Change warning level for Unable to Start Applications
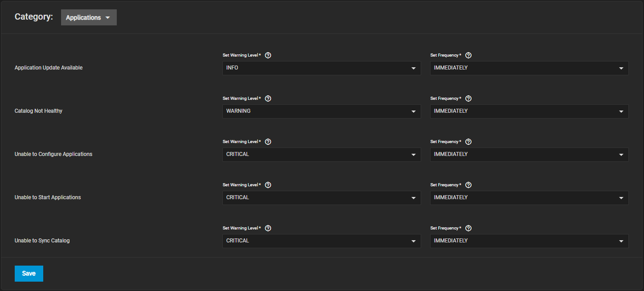 point(321,198)
